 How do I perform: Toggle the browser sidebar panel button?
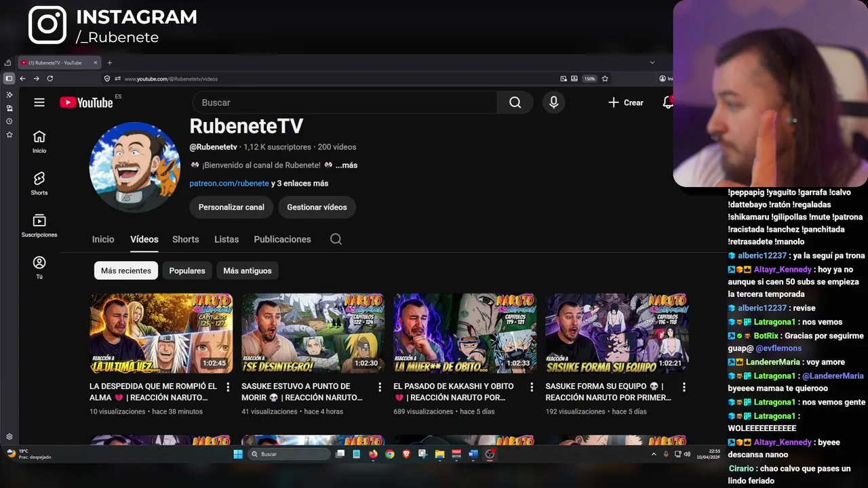[9, 79]
